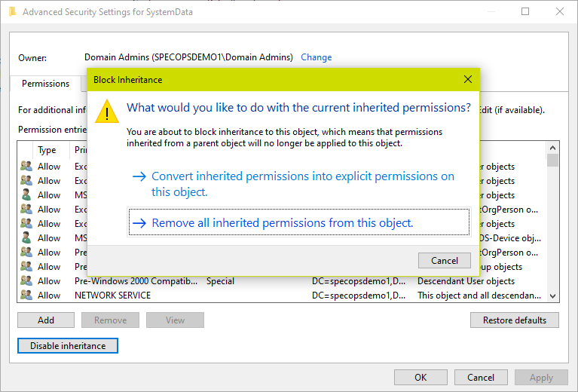Click the scroll-up arrow of permissions list

pos(552,148)
